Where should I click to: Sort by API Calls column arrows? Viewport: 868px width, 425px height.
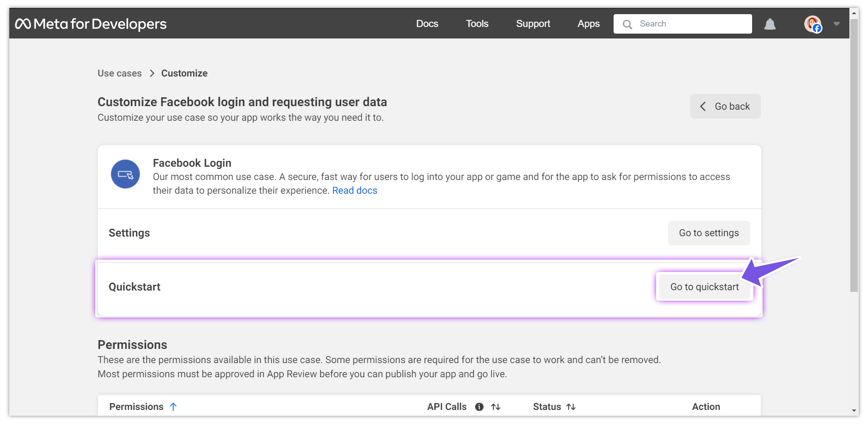[496, 407]
